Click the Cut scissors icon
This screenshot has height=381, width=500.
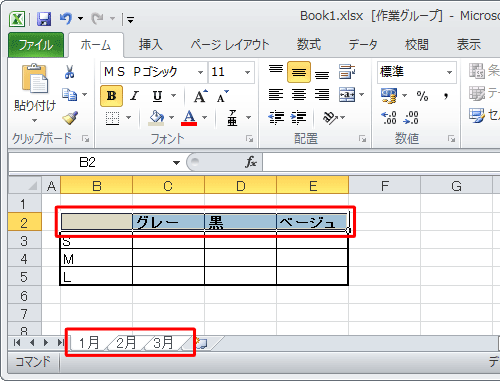point(69,72)
